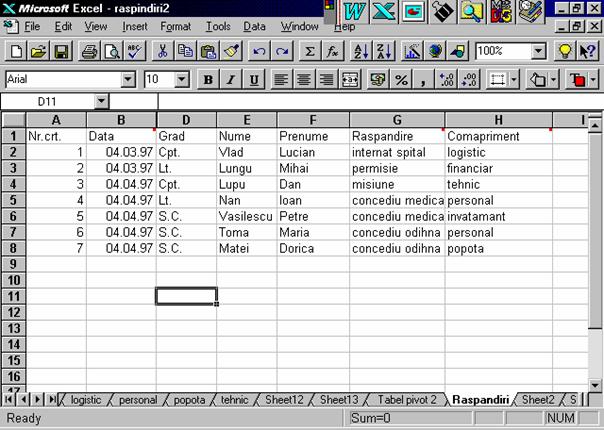Toggle Underline formatting

(x=253, y=79)
